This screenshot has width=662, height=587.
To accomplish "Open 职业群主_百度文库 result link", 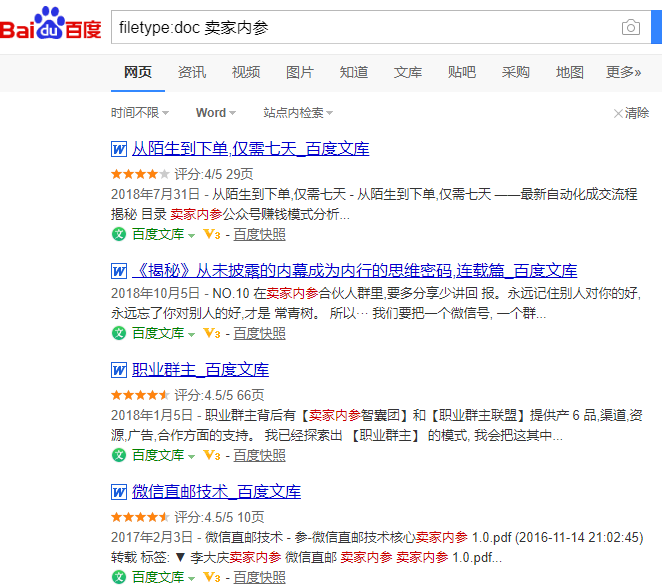I will coord(201,370).
